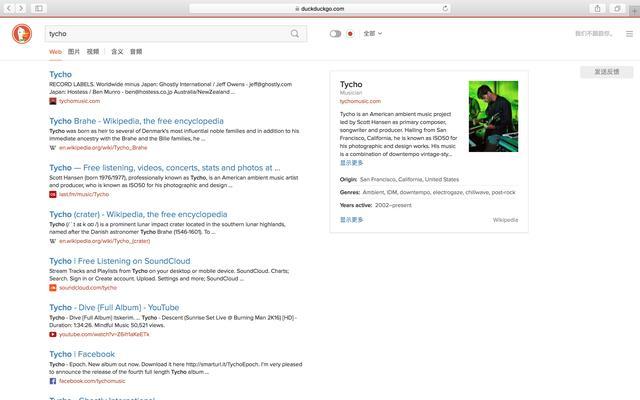Open Tycho Facebook result
This screenshot has width=640, height=400.
(x=82, y=354)
